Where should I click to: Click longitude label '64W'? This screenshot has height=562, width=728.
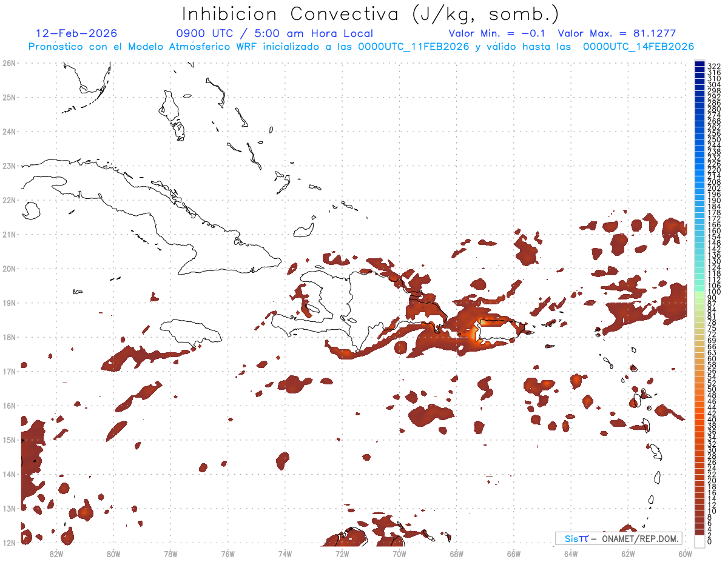coord(571,554)
